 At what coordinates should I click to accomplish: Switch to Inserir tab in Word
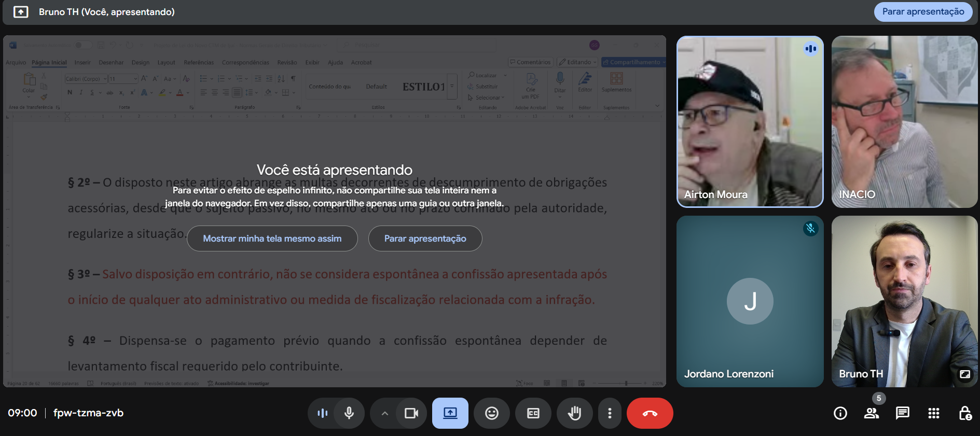[82, 63]
